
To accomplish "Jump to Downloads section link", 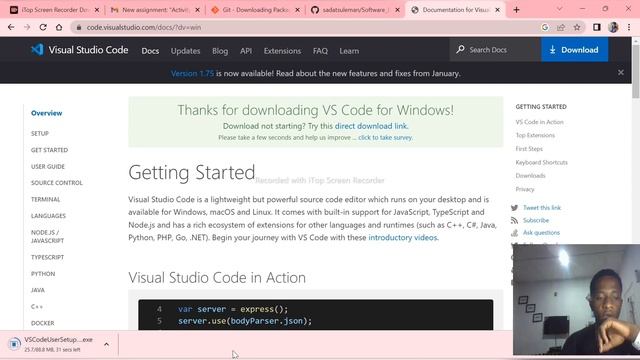I will pos(530,176).
